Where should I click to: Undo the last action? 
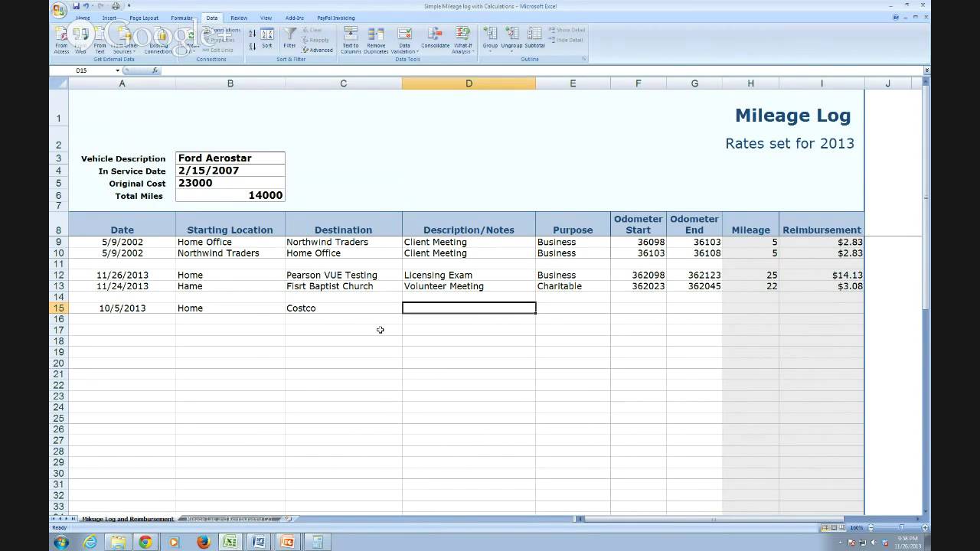coord(87,6)
